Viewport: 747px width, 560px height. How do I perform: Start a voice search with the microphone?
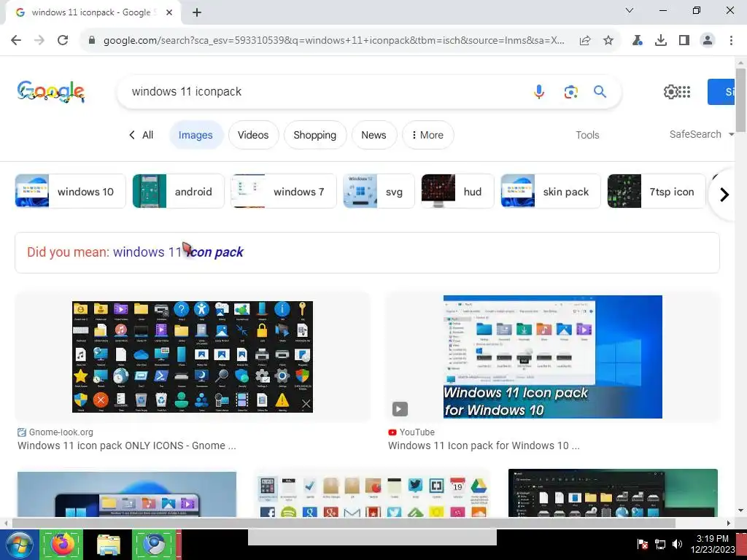click(x=539, y=91)
